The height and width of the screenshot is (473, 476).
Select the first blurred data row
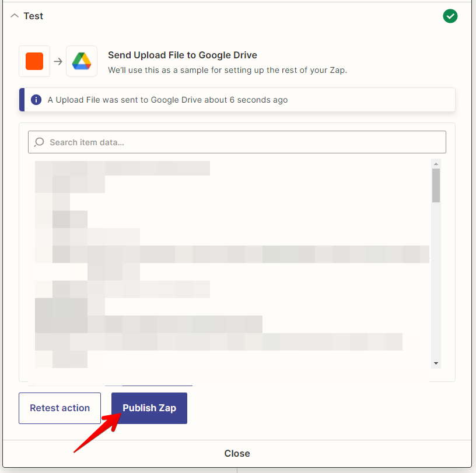pos(123,168)
